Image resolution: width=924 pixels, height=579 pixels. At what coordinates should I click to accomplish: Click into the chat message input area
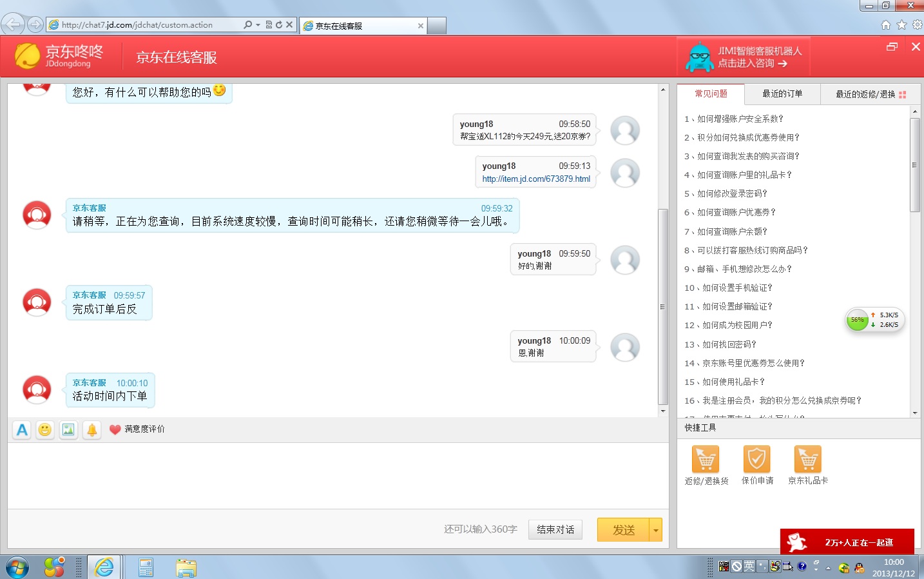pyautogui.click(x=338, y=476)
